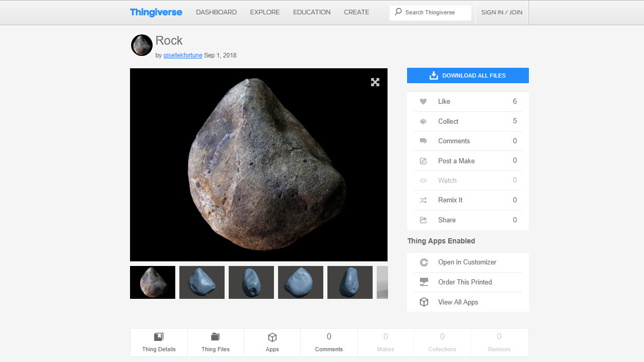Open in Customizer icon

[x=424, y=262]
